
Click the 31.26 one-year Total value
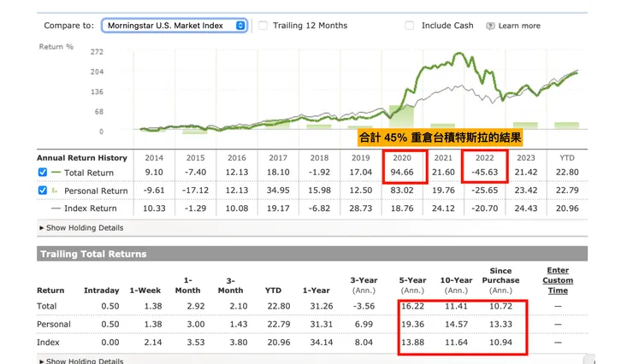click(x=322, y=306)
